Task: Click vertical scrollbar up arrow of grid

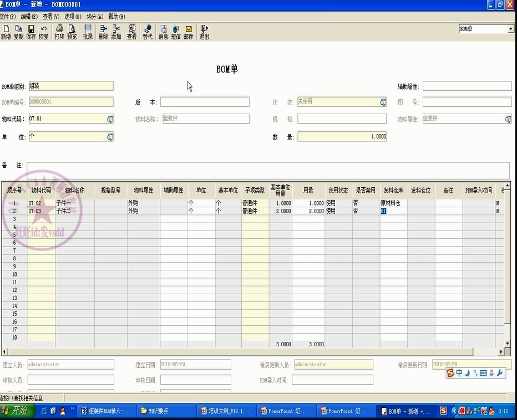Action: click(x=508, y=186)
